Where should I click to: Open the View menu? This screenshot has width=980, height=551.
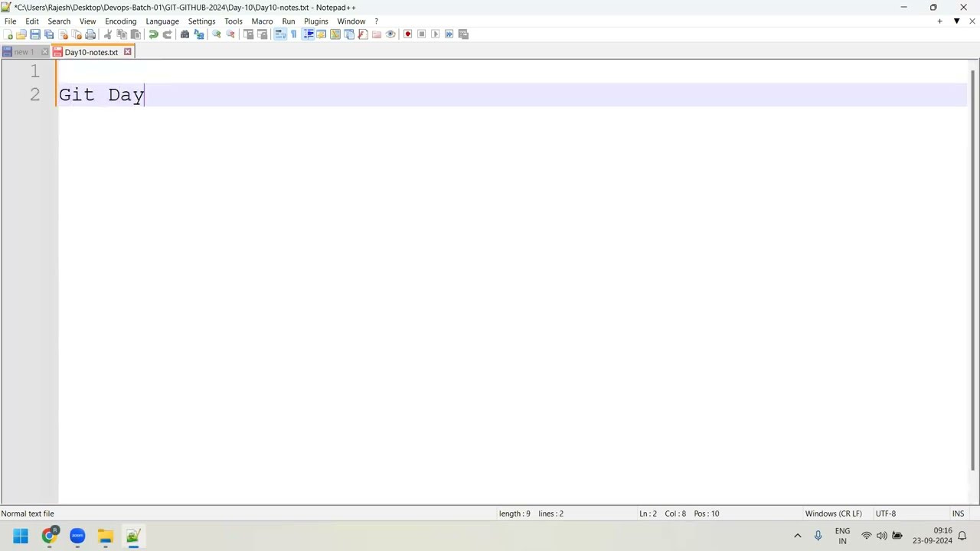coord(88,21)
